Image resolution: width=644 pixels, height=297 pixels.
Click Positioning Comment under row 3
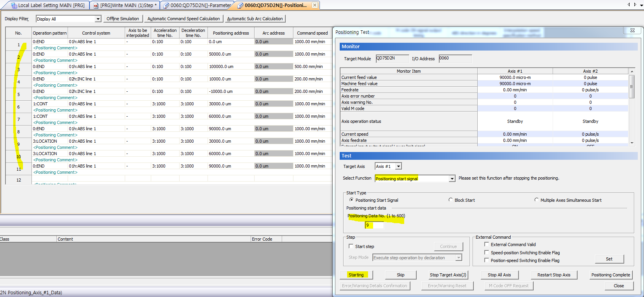[x=56, y=73]
